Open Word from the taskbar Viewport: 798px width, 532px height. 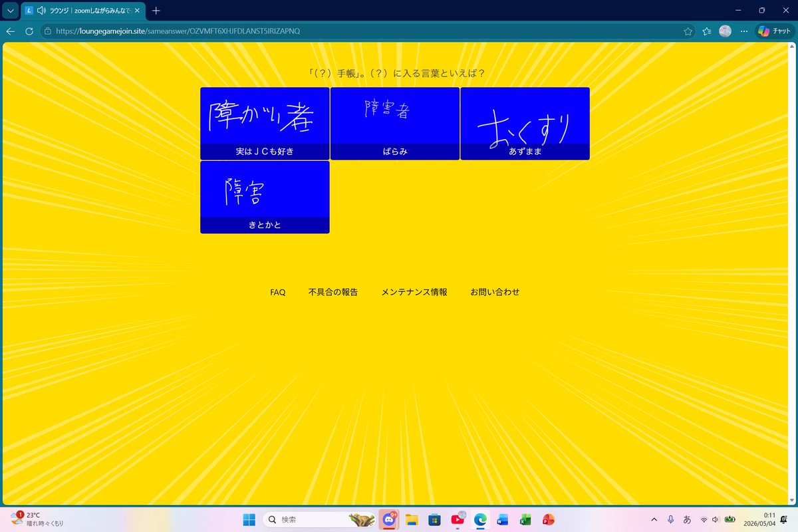(x=502, y=519)
